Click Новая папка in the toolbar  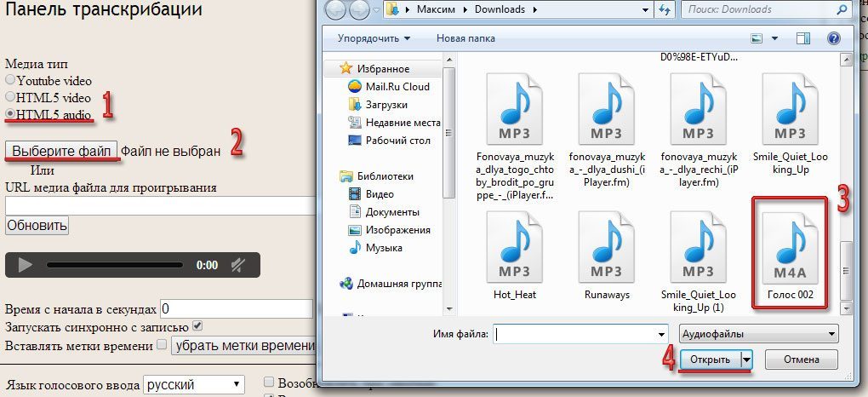pyautogui.click(x=465, y=38)
